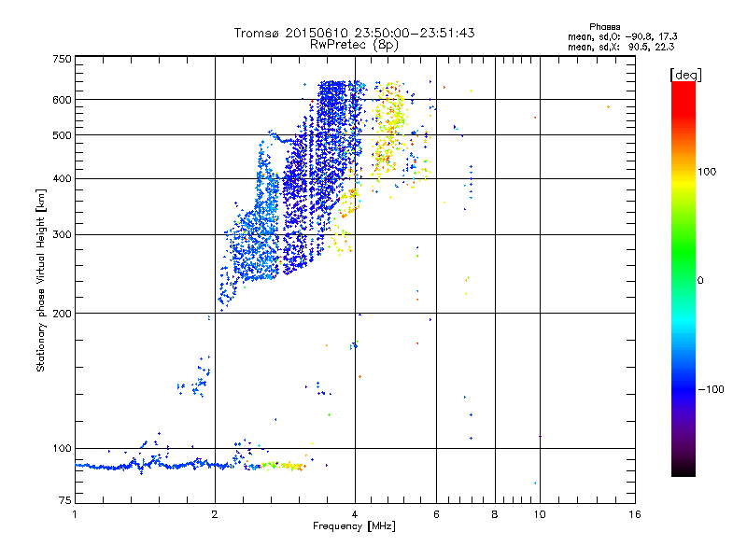This screenshot has width=747, height=560.
Task: Click the '500' height tick label
Action: 63,135
